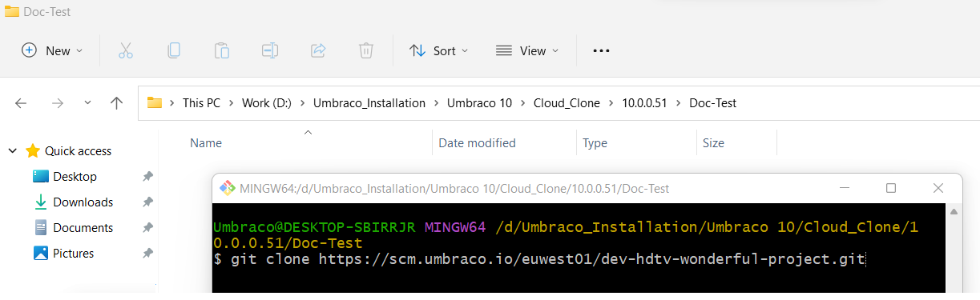Screen dimensions: 980x300
Task: Open the Sort options dropdown
Action: click(439, 50)
